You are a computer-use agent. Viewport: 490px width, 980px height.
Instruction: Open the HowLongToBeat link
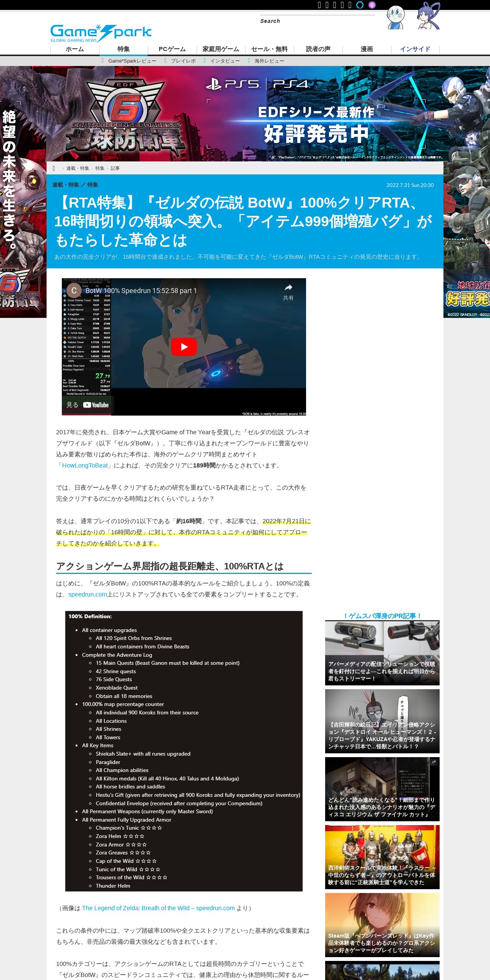pyautogui.click(x=85, y=465)
